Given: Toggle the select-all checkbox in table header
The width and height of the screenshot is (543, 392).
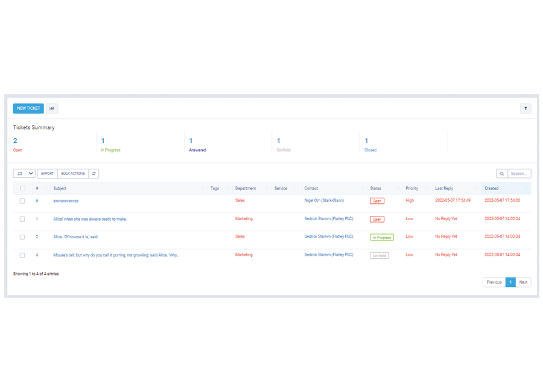Looking at the screenshot, I should click(x=23, y=188).
